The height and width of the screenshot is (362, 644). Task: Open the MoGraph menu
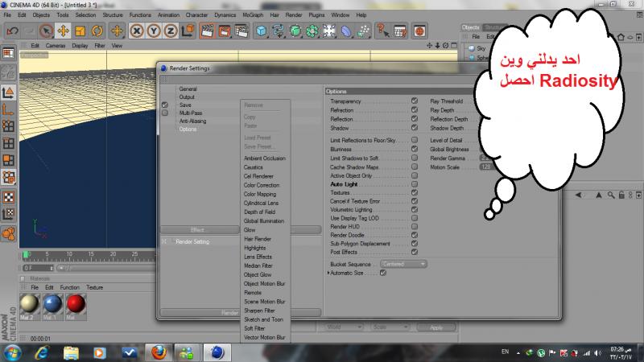[x=253, y=14]
